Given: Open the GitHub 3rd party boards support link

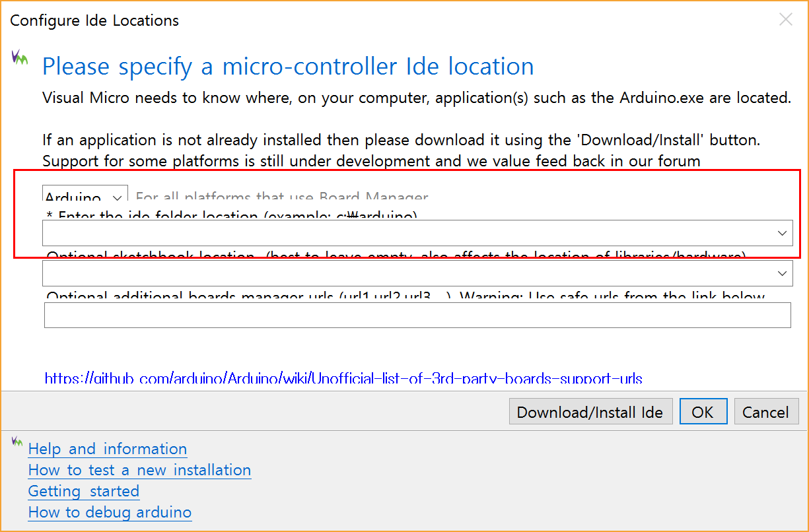Looking at the screenshot, I should (x=343, y=378).
